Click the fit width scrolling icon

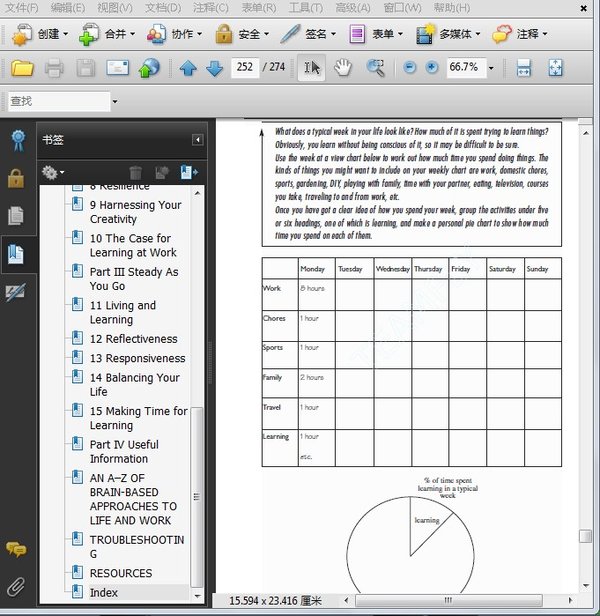[524, 68]
